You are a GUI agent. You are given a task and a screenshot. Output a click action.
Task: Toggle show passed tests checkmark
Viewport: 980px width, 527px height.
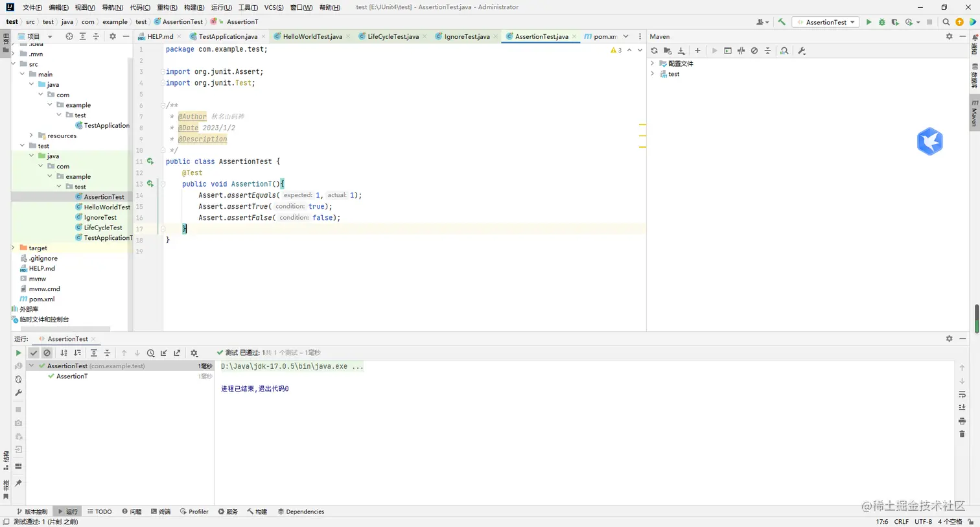tap(34, 353)
